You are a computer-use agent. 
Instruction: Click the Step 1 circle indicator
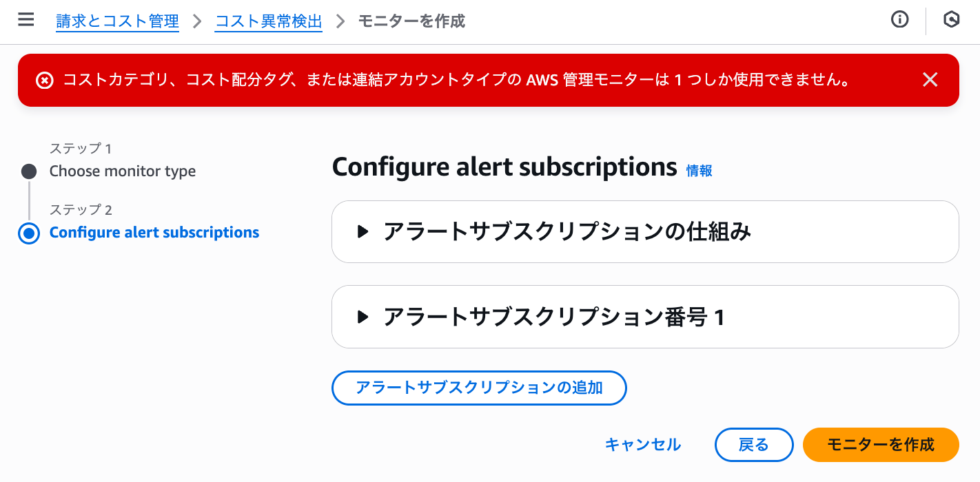pyautogui.click(x=29, y=171)
